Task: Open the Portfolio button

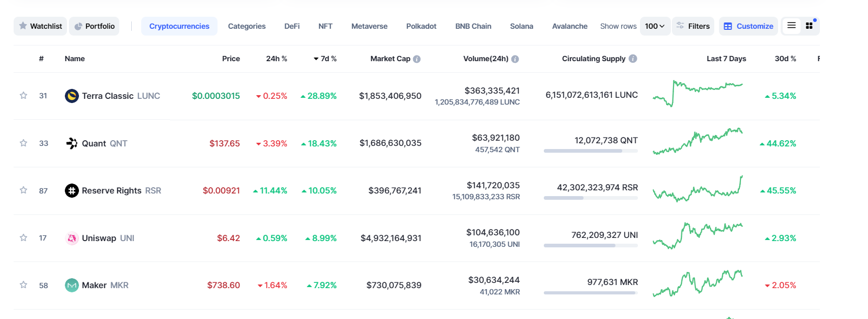Action: pos(94,26)
